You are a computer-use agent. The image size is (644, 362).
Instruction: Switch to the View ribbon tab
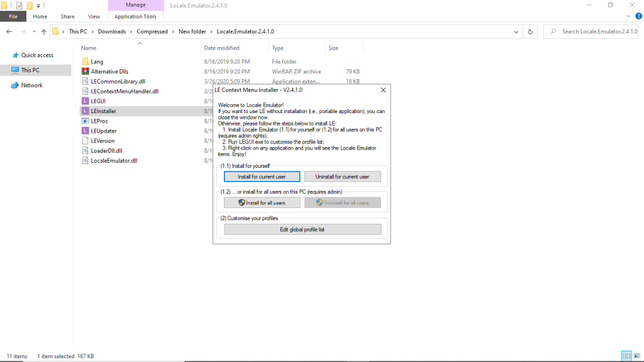click(94, 16)
